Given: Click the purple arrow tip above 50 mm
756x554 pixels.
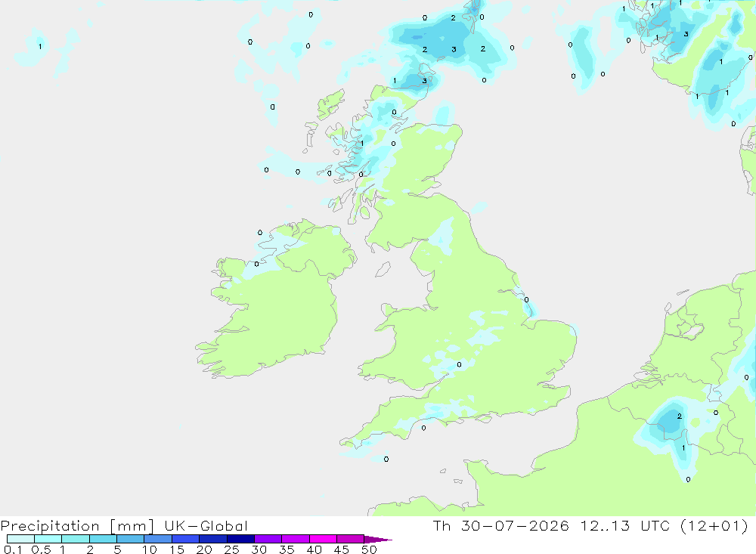Looking at the screenshot, I should [x=378, y=540].
